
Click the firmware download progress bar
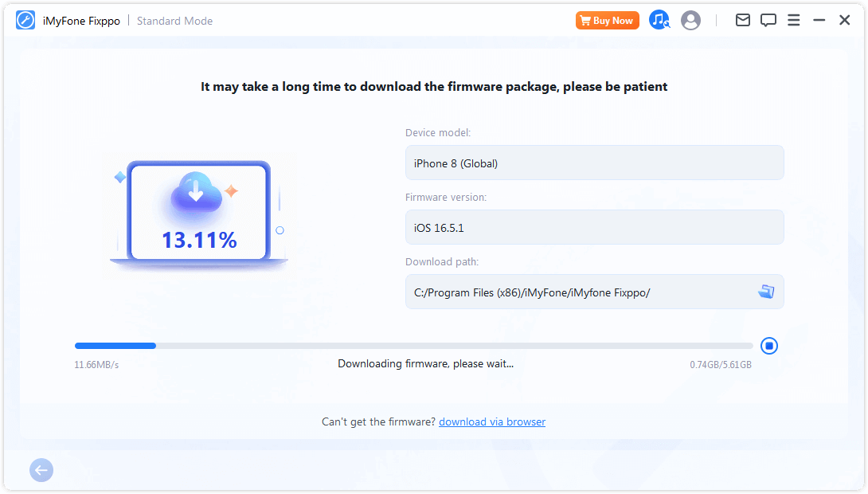(413, 346)
